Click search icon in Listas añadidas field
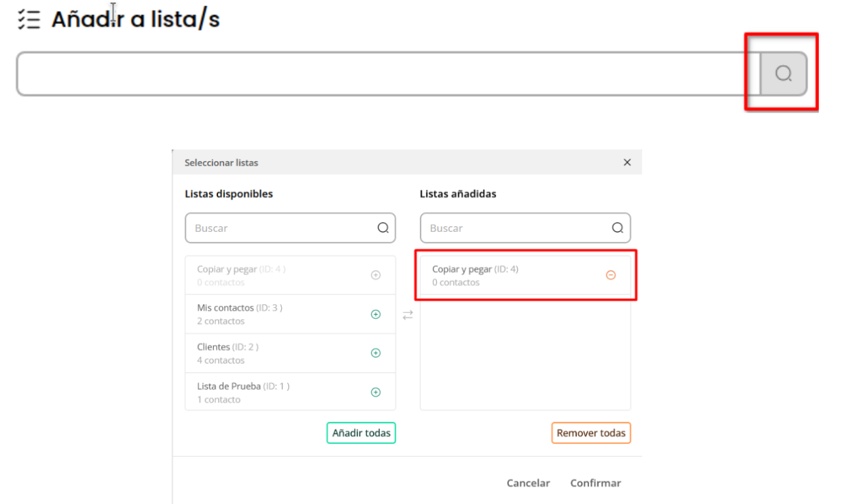 coord(617,228)
